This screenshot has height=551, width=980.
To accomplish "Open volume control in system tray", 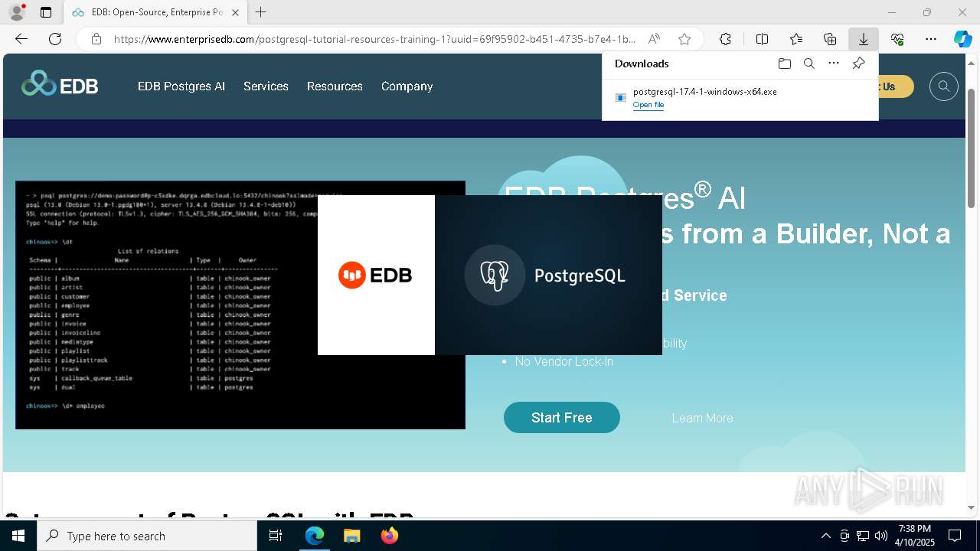I will pyautogui.click(x=881, y=536).
